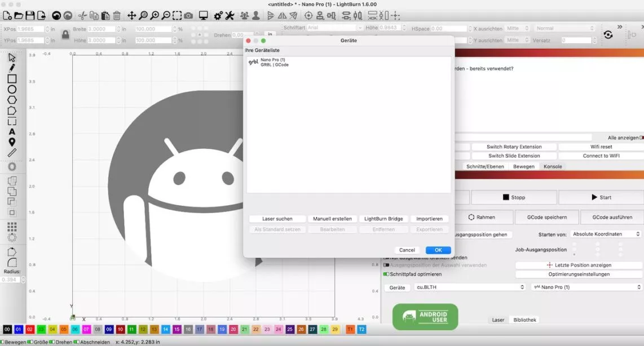The width and height of the screenshot is (644, 346).
Task: Open the cu.BLTH port dropdown
Action: (x=470, y=287)
